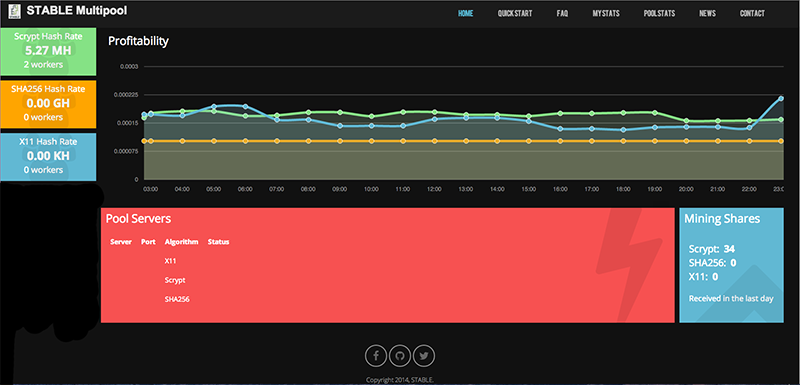
Task: Click the SHA256 row in Pool Servers
Action: 177,299
